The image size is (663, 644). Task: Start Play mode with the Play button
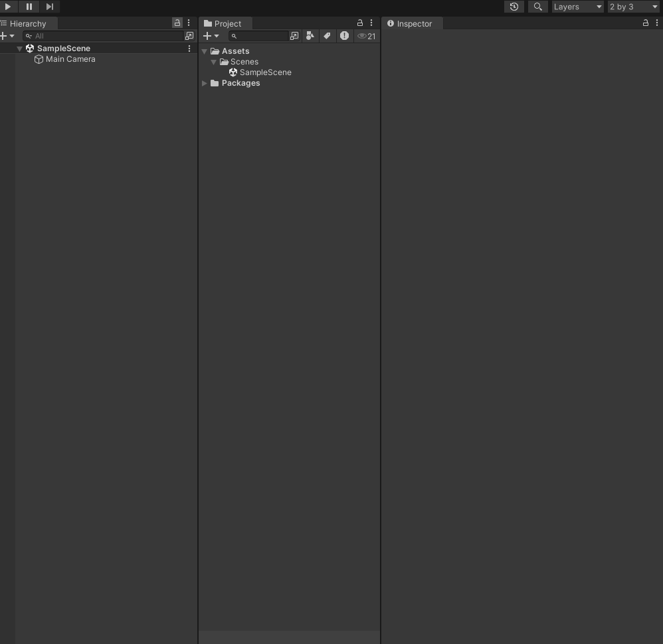(x=8, y=7)
